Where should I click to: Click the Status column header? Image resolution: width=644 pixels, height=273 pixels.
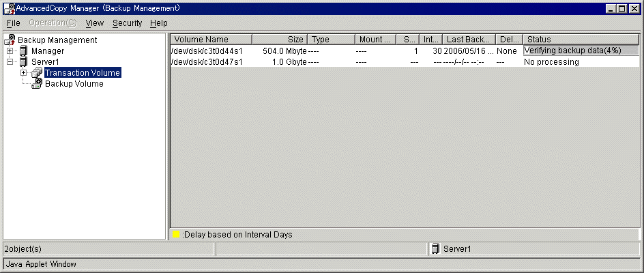[581, 40]
